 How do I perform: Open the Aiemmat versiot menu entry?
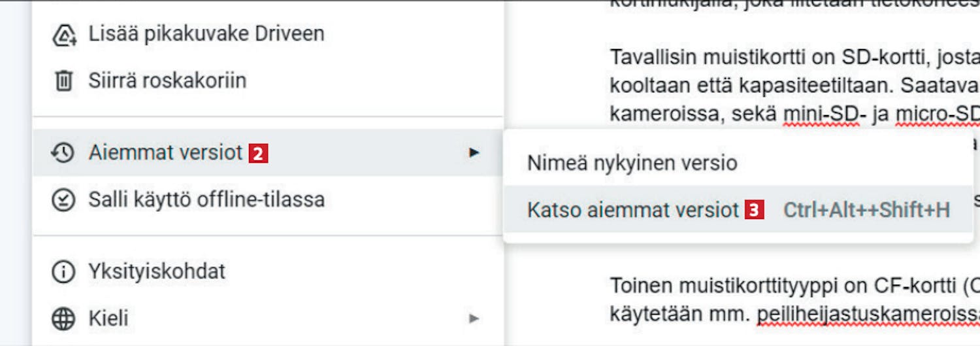tap(165, 153)
